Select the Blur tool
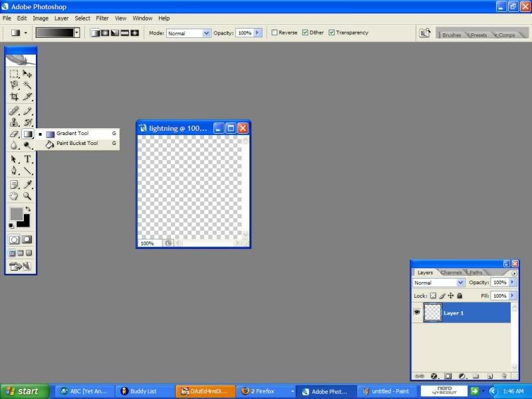Viewport: 532px width, 399px height. 14,145
